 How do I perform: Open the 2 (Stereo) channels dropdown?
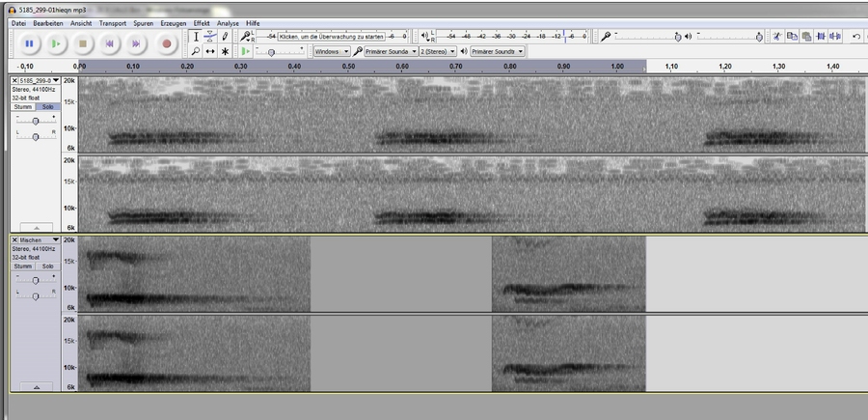(438, 51)
